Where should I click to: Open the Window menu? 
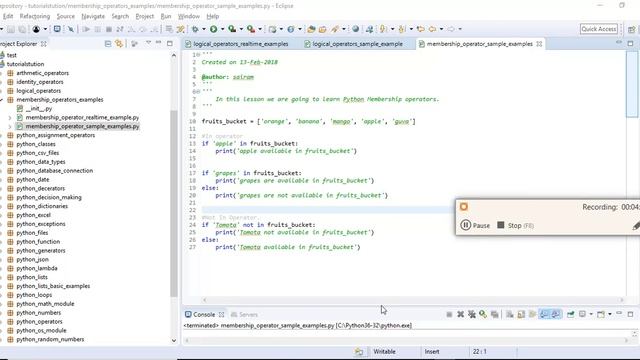(189, 16)
